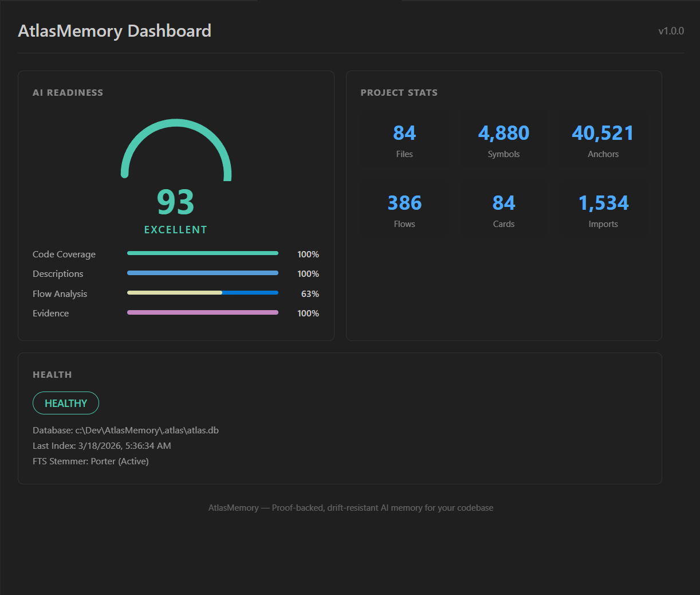The width and height of the screenshot is (700, 595).
Task: Click the EXCELLENT rating label
Action: [175, 229]
